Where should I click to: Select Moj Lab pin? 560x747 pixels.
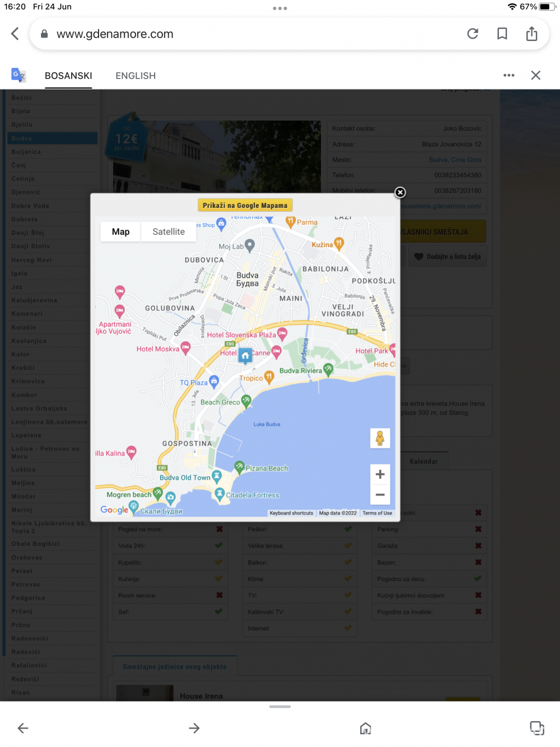click(250, 245)
